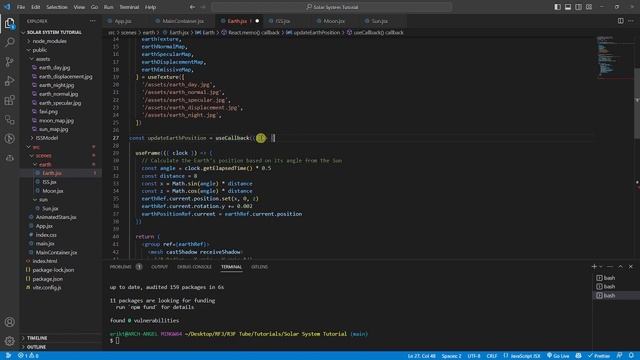640x360 pixels.
Task: Open the Manage gear icon
Action: 9,341
